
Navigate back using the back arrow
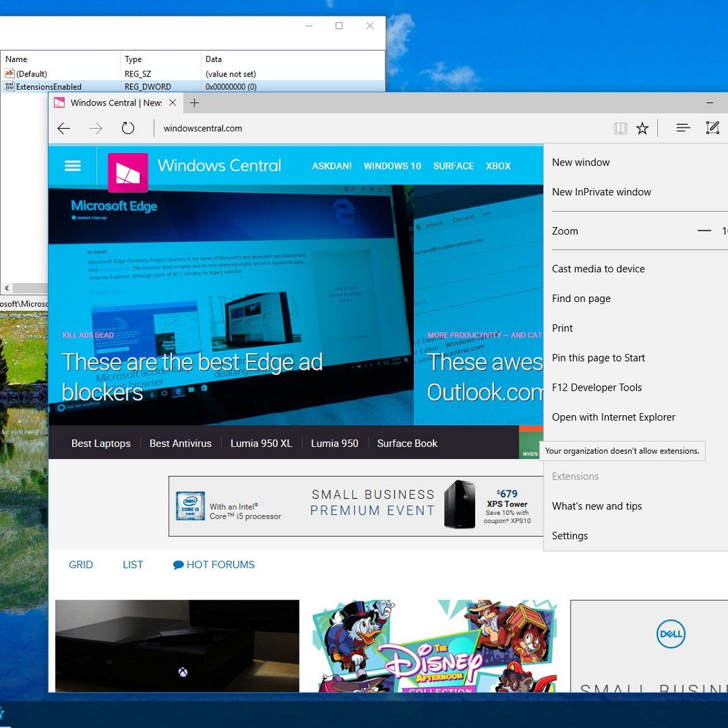pyautogui.click(x=63, y=128)
